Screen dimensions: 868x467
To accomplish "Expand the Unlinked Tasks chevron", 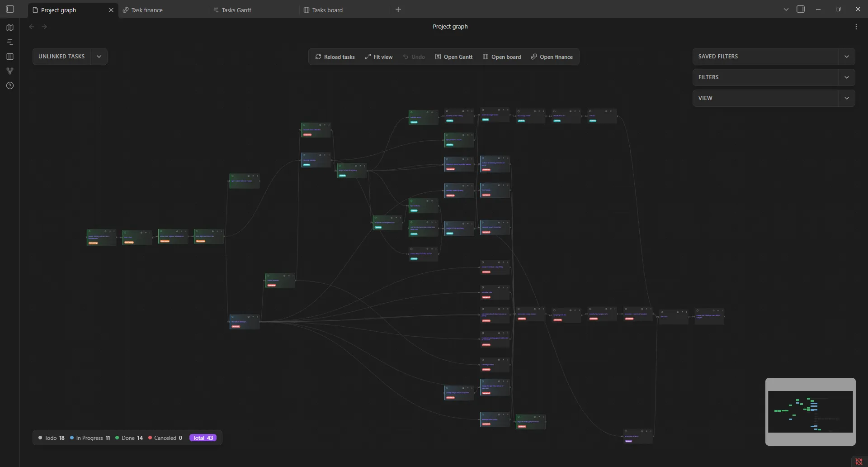I will 99,57.
